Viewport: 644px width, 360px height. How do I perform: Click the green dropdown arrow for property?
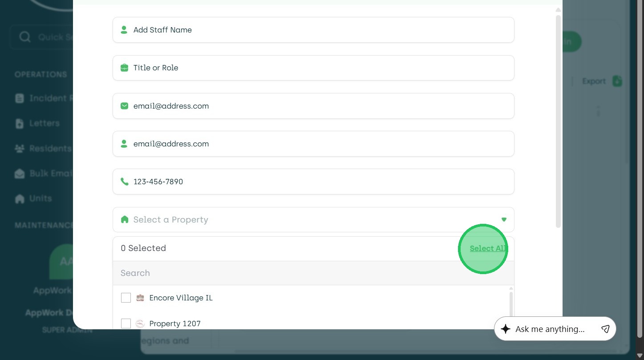(x=504, y=219)
